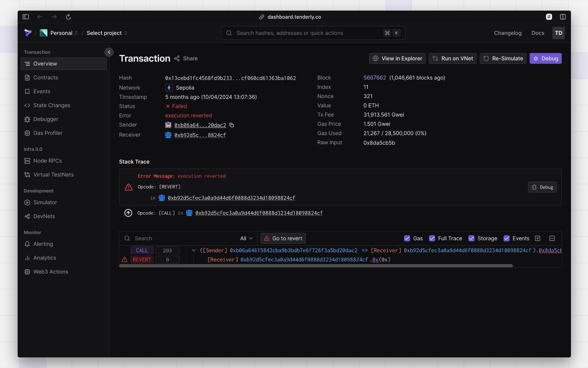This screenshot has height=368, width=588.
Task: Open Web3 Actions in the sidebar
Action: click(x=50, y=271)
